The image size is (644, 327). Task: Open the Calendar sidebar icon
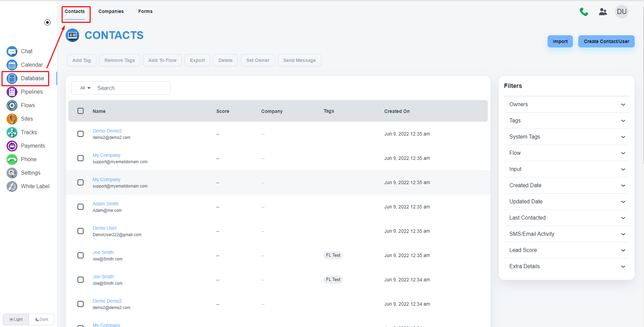pyautogui.click(x=12, y=65)
